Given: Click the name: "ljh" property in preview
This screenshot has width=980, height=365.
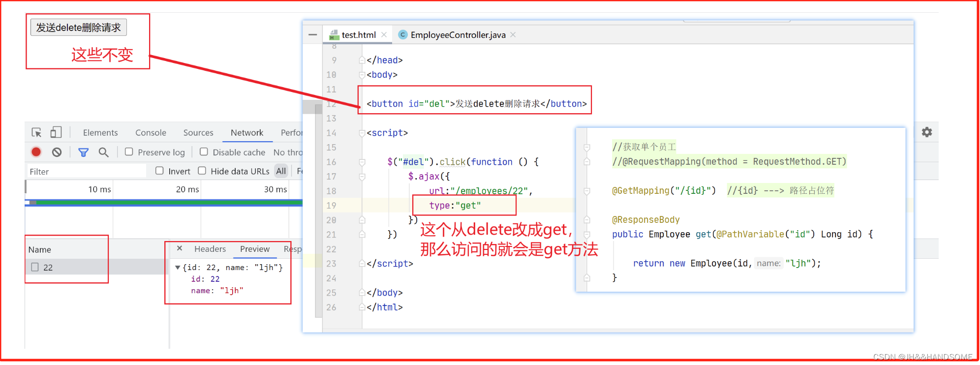Looking at the screenshot, I should tap(217, 291).
